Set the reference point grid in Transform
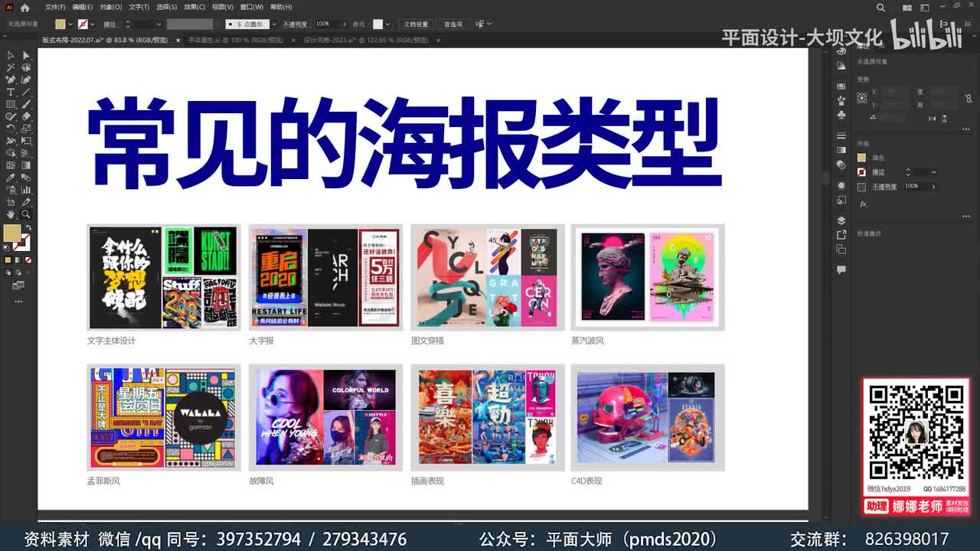Screen dimensions: 980x551 pyautogui.click(x=862, y=98)
